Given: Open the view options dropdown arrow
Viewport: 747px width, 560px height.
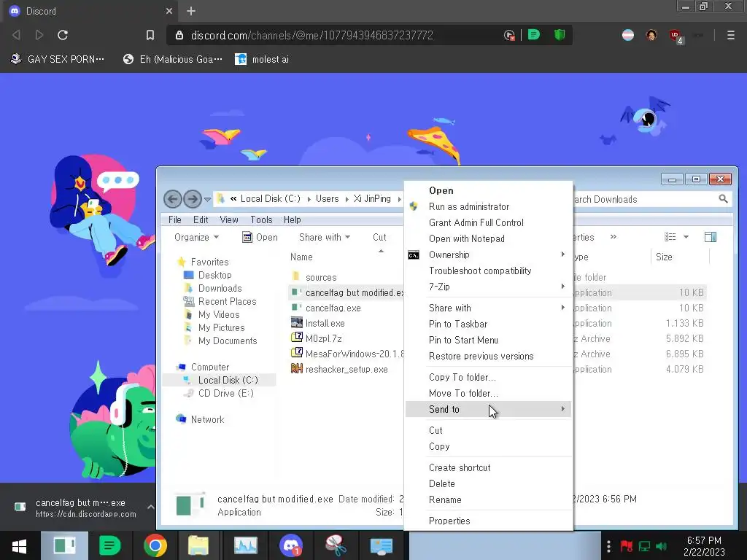Looking at the screenshot, I should coord(686,237).
